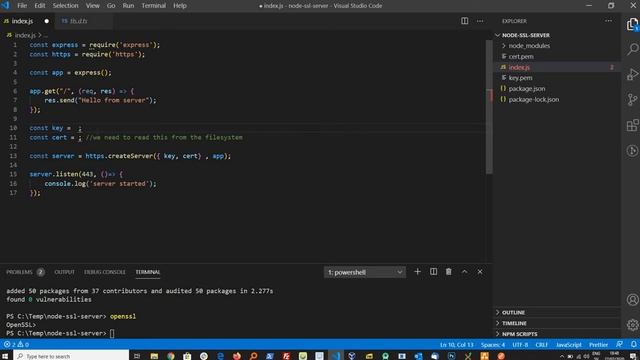Close the terminal panel
Viewport: 640px width, 360px height.
[x=480, y=272]
